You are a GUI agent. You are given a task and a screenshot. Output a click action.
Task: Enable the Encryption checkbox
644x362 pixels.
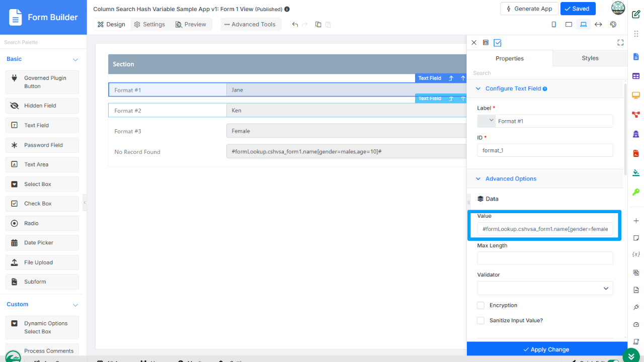480,305
